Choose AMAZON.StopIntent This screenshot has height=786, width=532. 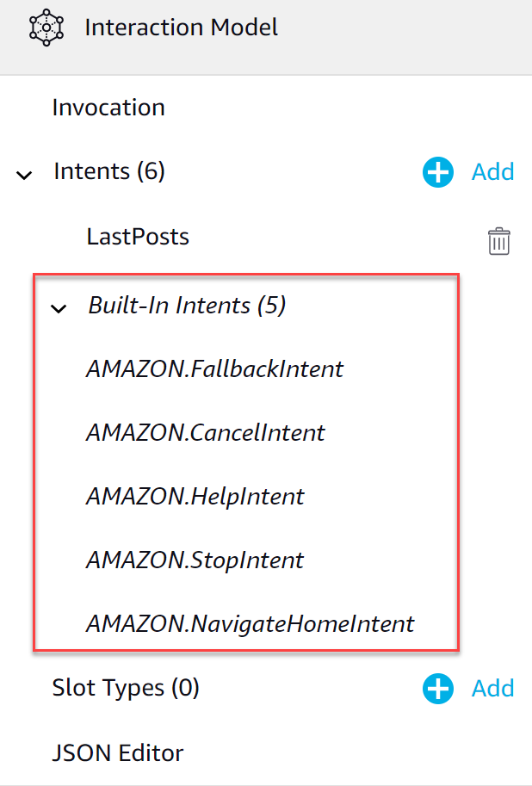coord(195,560)
